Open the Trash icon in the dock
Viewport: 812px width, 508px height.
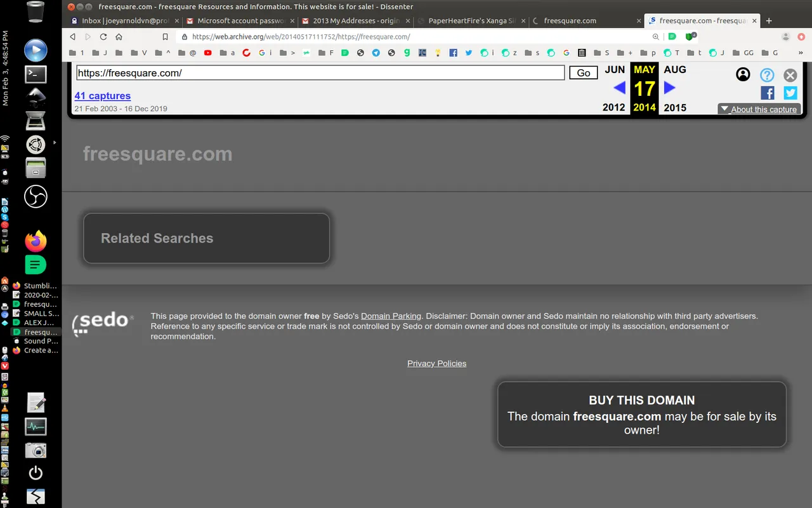(x=36, y=11)
